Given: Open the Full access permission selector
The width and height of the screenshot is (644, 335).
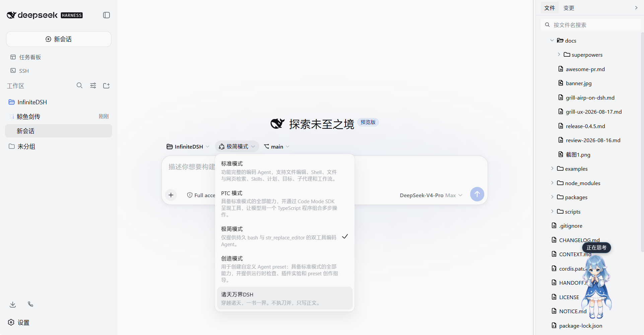Looking at the screenshot, I should (201, 195).
